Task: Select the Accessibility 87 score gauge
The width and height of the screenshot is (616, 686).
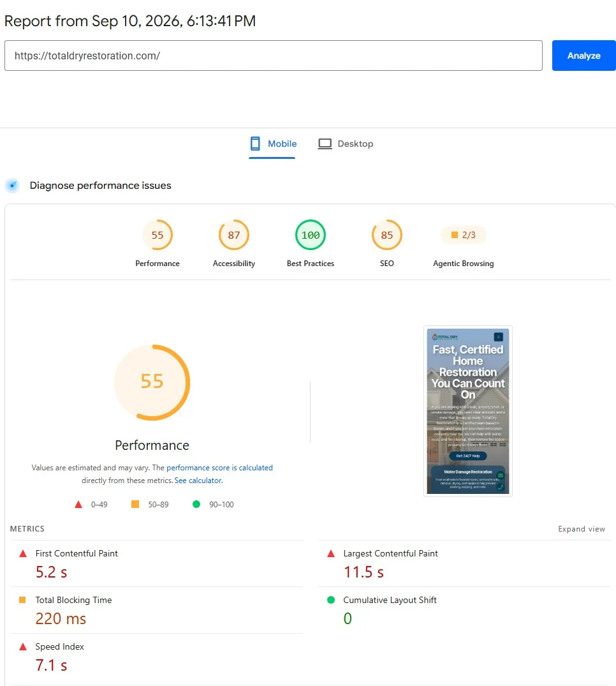Action: 234,235
